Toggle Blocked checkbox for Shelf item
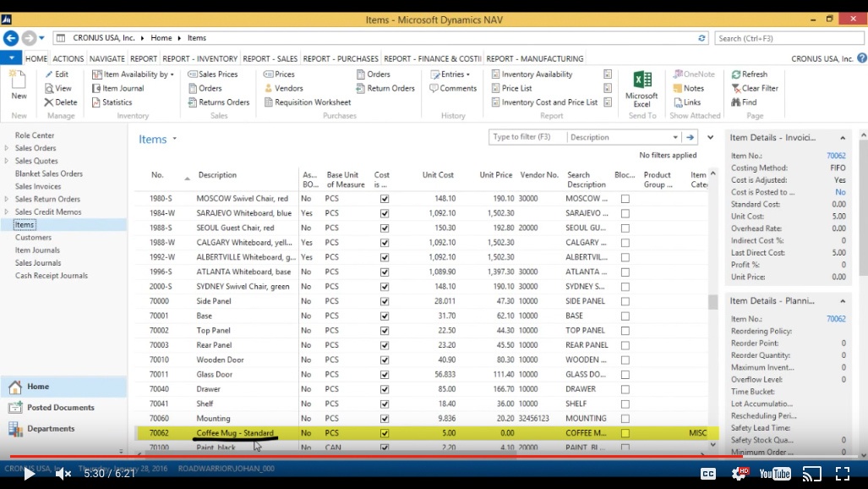This screenshot has height=489, width=868. [x=625, y=404]
